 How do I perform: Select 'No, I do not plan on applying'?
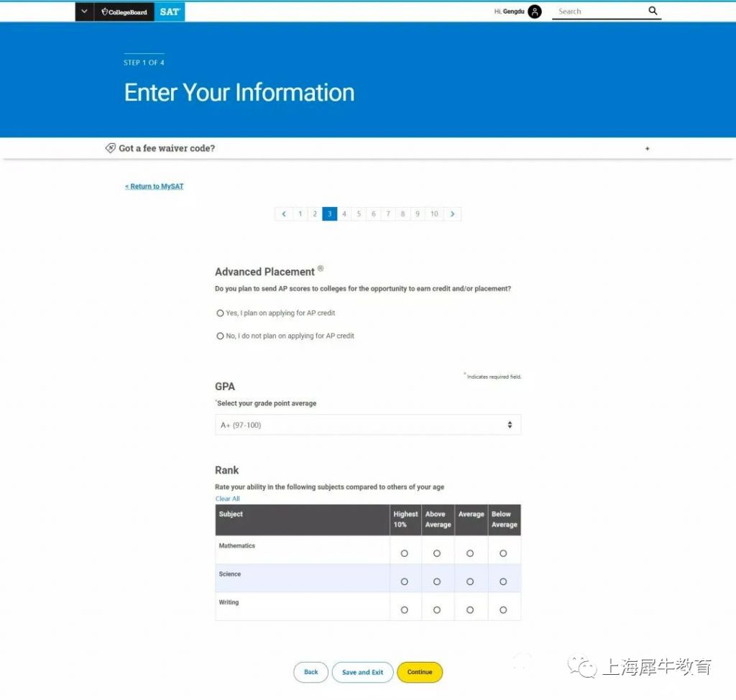click(x=220, y=336)
